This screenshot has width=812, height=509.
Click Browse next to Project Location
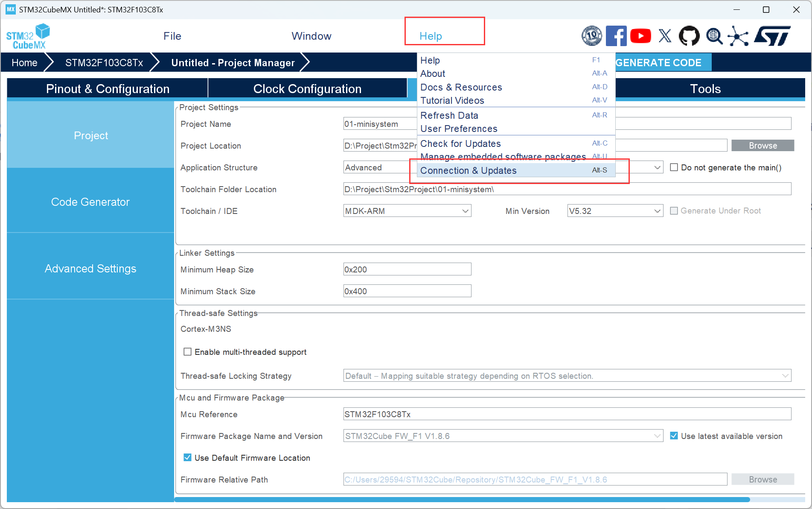(x=763, y=146)
